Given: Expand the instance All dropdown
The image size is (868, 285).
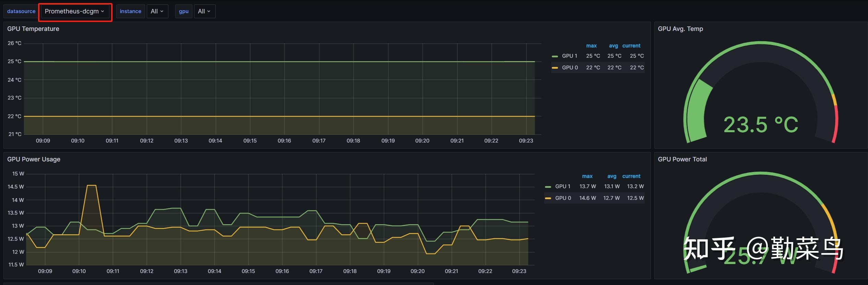Looking at the screenshot, I should (157, 11).
